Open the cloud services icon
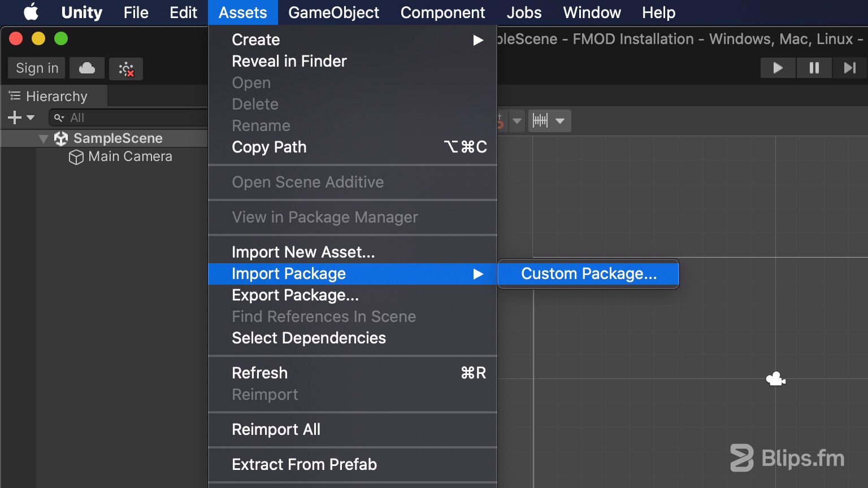 click(x=87, y=68)
